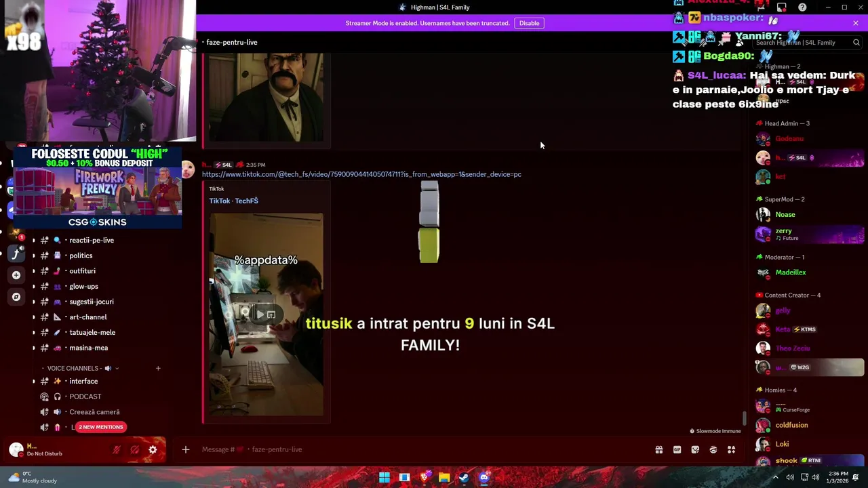The width and height of the screenshot is (868, 488).
Task: Open File Explorer from taskbar
Action: [444, 477]
